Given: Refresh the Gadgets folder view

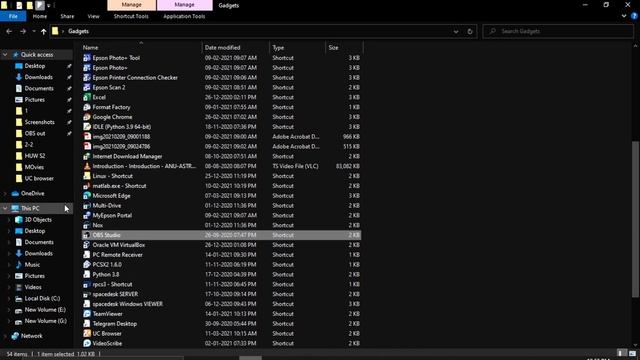Looking at the screenshot, I should (470, 31).
